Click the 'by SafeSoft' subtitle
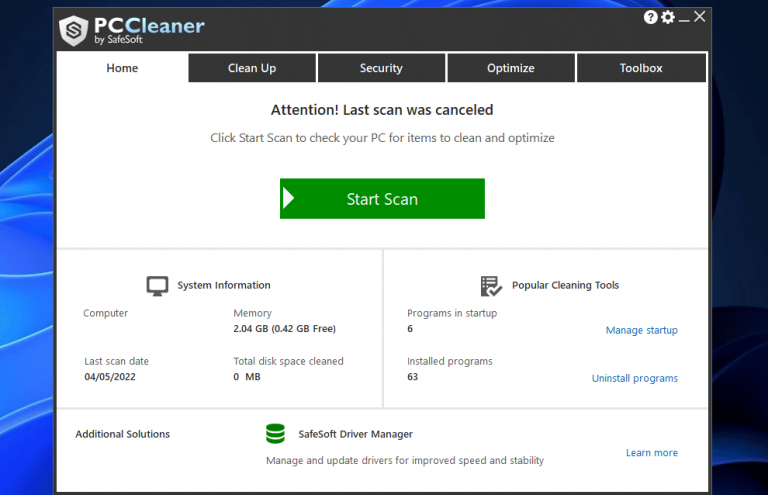 click(119, 40)
